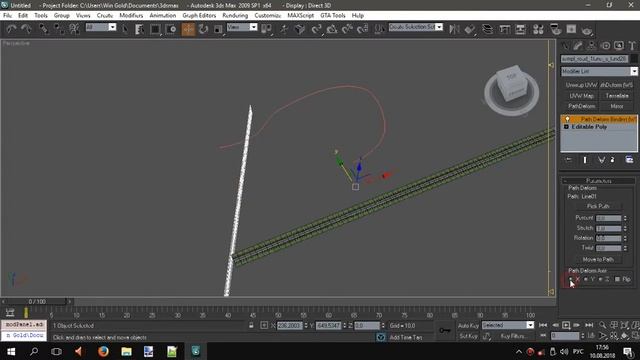Click the Twist spinner arrows
This screenshot has height=360, width=640.
(x=625, y=248)
